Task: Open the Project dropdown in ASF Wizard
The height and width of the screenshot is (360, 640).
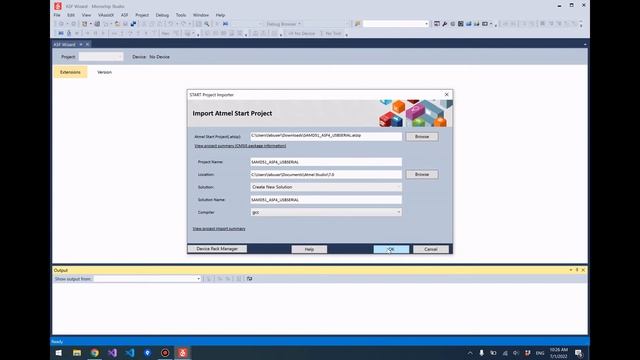Action: pos(100,57)
